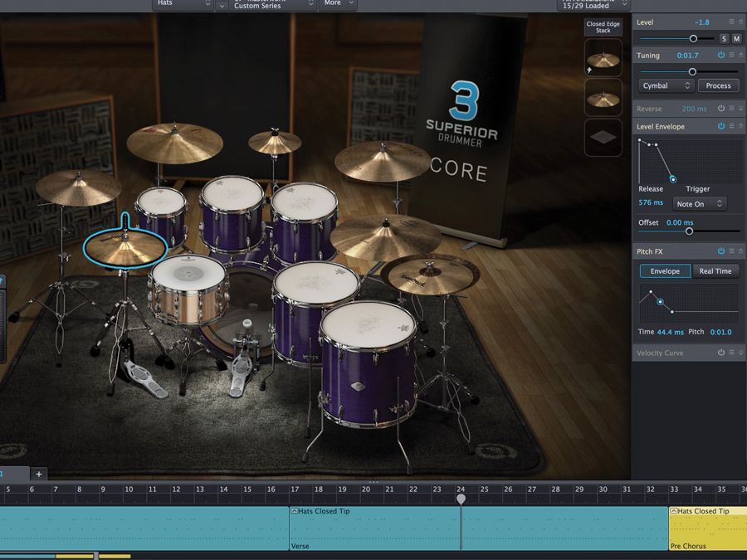This screenshot has height=560, width=747.
Task: Collapse the Level Envelope section
Action: [x=741, y=126]
